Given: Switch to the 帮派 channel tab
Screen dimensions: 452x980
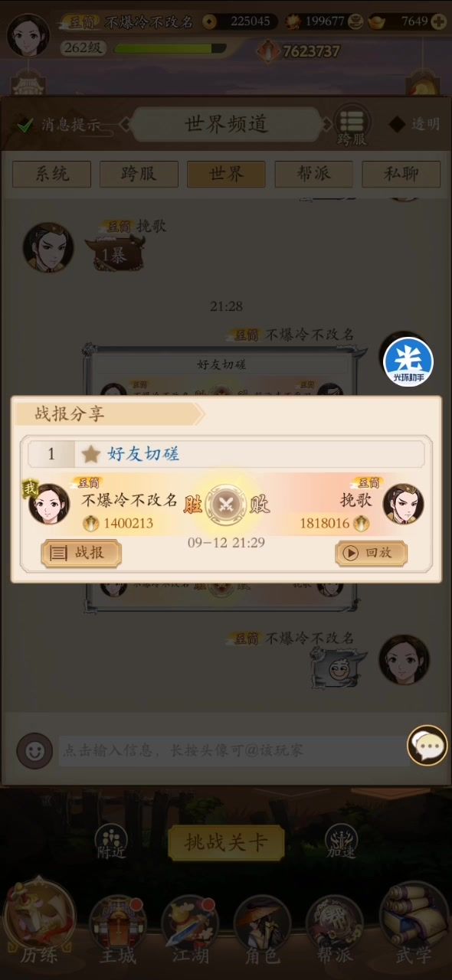Looking at the screenshot, I should (313, 174).
